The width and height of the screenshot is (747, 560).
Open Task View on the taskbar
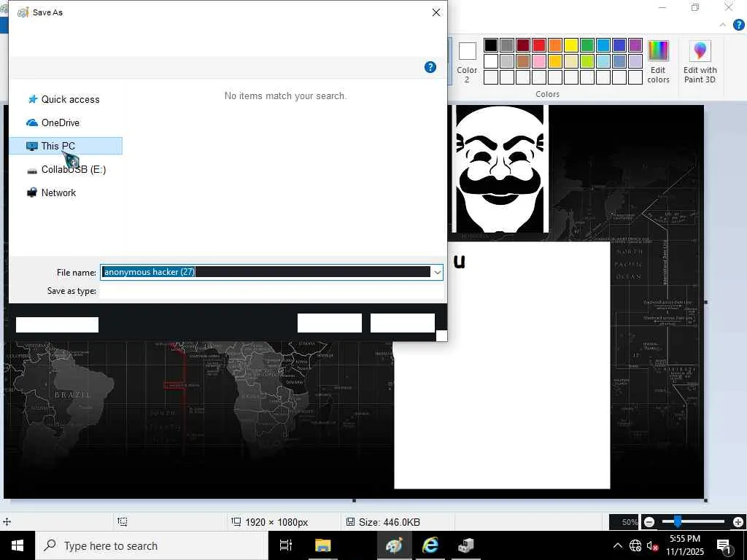point(285,545)
